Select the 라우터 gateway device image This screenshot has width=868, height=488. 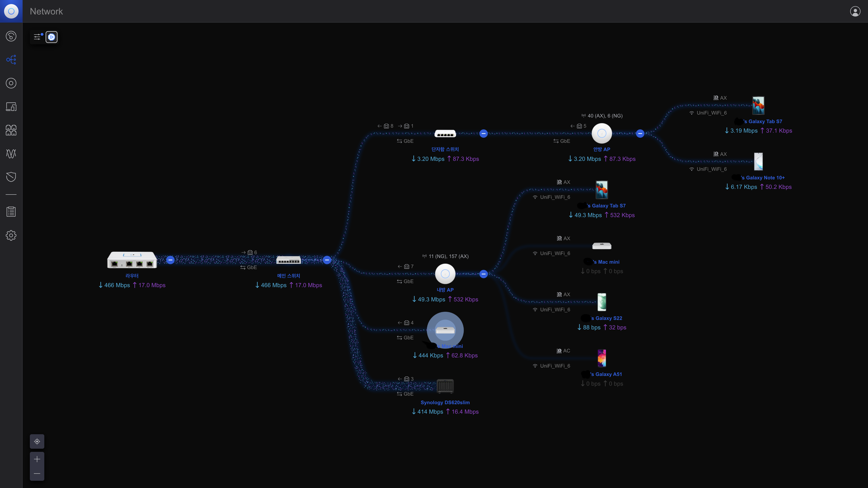132,260
